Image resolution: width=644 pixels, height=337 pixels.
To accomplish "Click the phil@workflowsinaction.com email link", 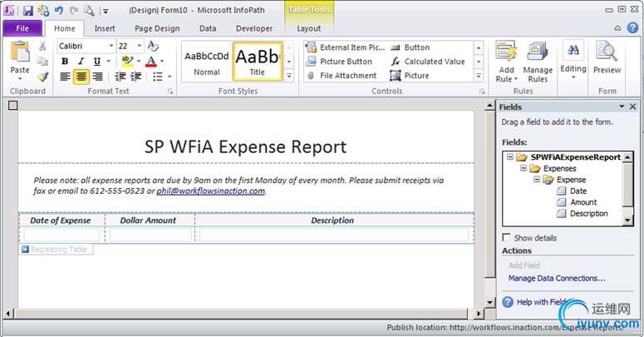I will pos(211,191).
